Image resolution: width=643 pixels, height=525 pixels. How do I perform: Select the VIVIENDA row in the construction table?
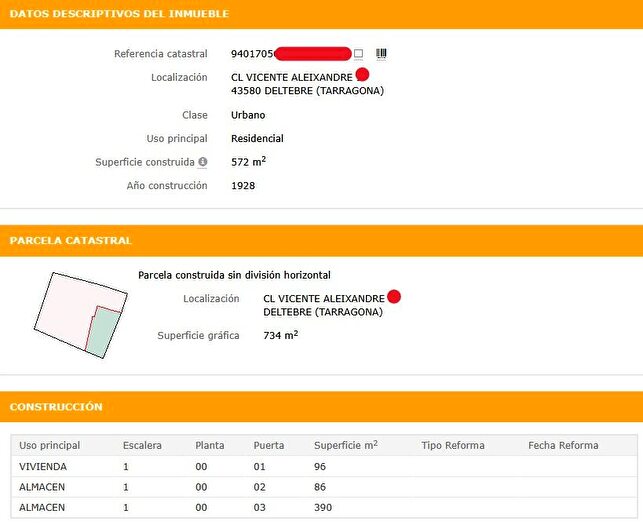pos(324,467)
